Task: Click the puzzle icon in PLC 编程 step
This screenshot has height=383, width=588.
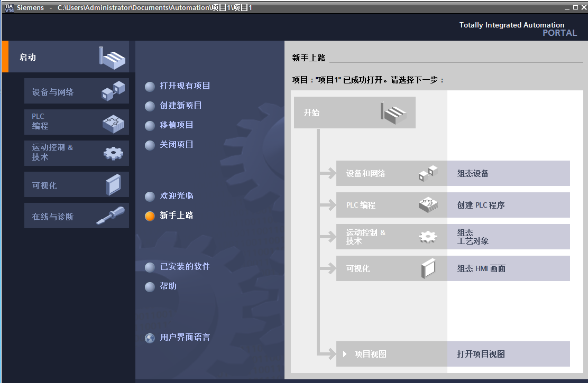Action: click(428, 205)
